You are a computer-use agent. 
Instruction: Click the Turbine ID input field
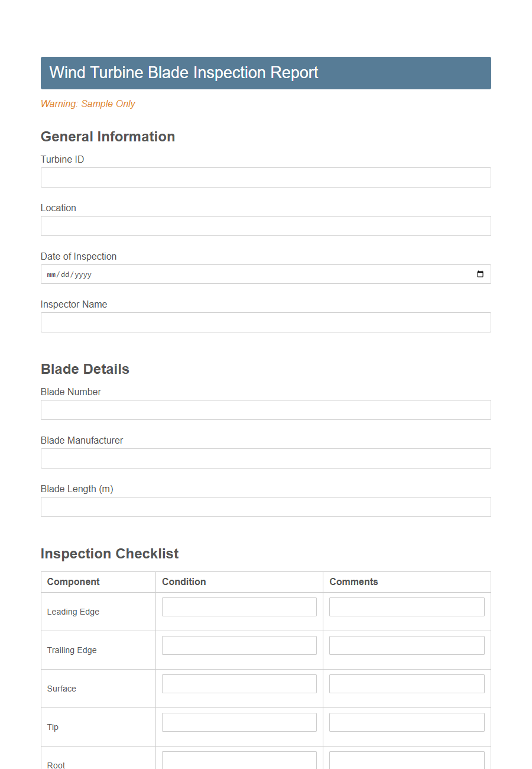(265, 177)
